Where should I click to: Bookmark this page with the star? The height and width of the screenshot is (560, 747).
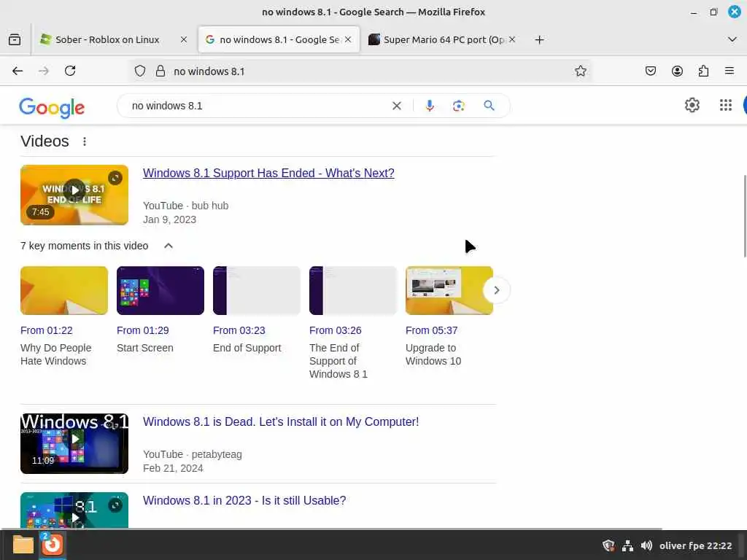pos(580,71)
